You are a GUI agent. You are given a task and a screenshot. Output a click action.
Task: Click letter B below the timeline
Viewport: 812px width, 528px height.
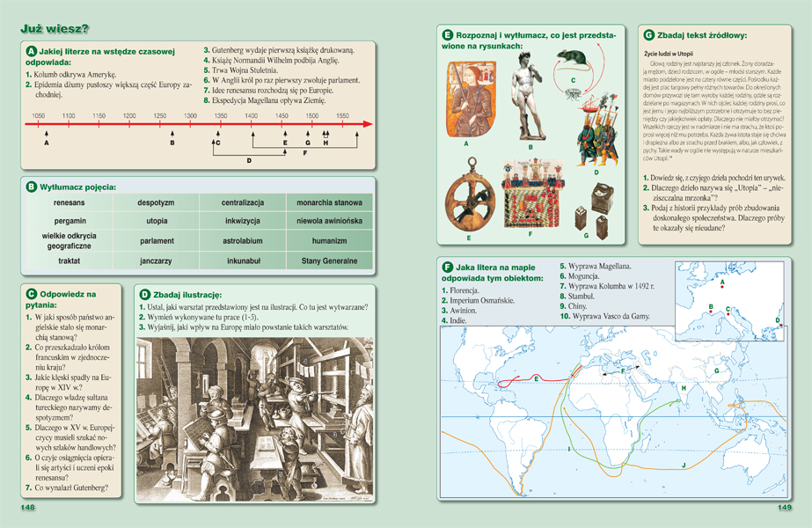click(172, 143)
